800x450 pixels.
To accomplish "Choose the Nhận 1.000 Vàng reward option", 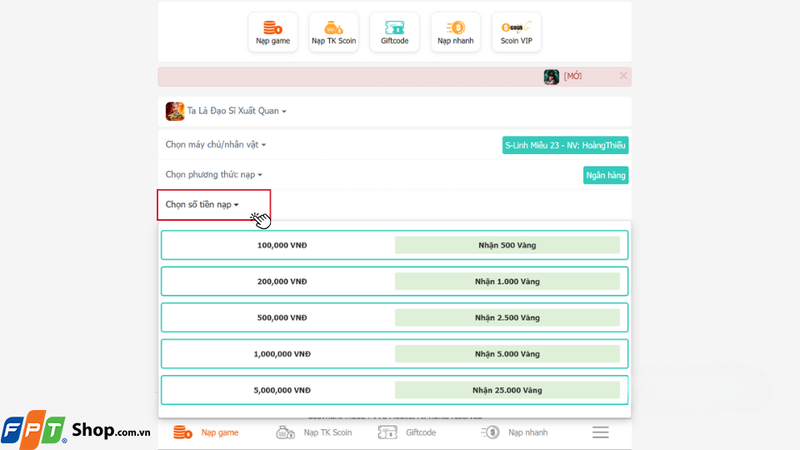I will pos(507,282).
